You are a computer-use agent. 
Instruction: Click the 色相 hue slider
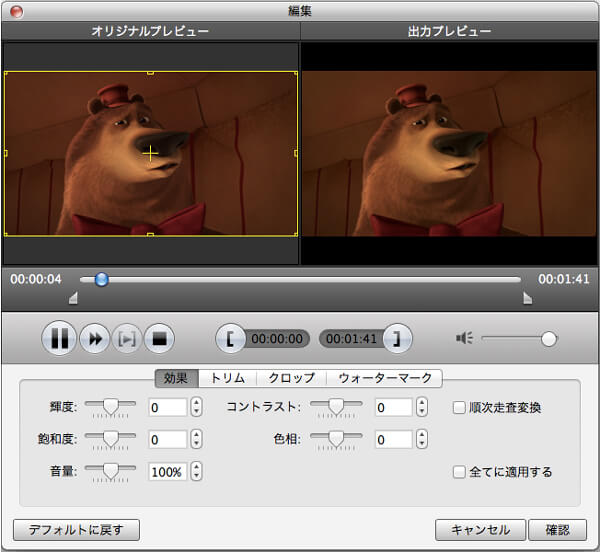tap(336, 440)
